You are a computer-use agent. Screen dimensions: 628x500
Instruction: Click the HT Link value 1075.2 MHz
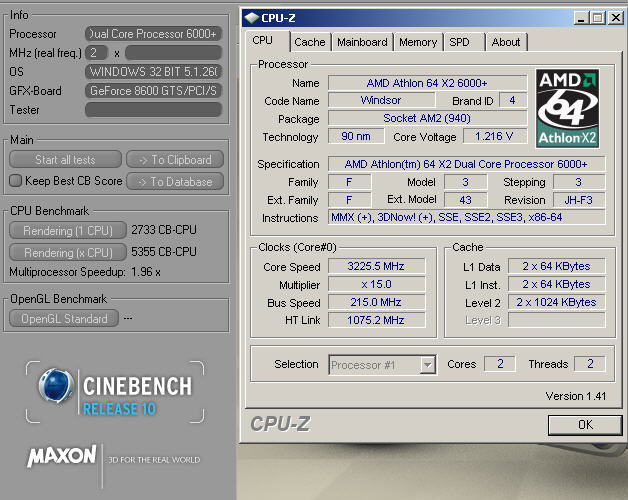pyautogui.click(x=376, y=320)
